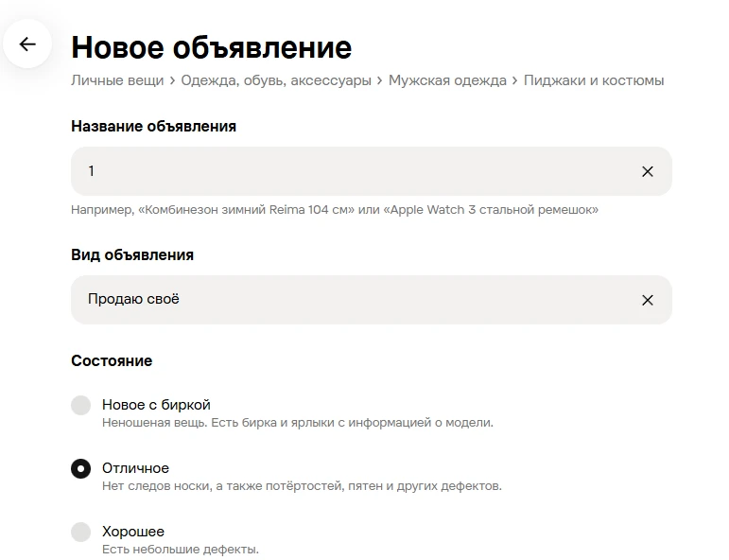Select 'Новое с биркой' condition
Image resolution: width=729 pixels, height=560 pixels.
pos(81,405)
